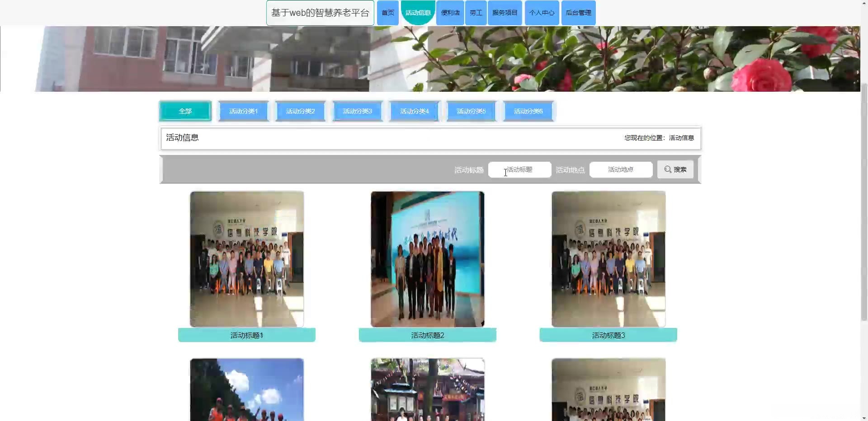Select the 活动信息 navigation tab
The height and width of the screenshot is (421, 868).
[x=418, y=13]
